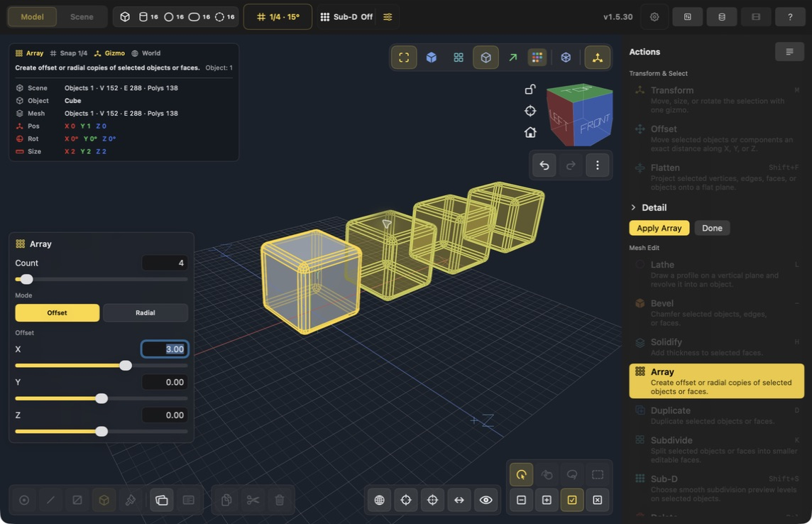Click the X clear selection box icon
The image size is (812, 524).
(x=597, y=500)
